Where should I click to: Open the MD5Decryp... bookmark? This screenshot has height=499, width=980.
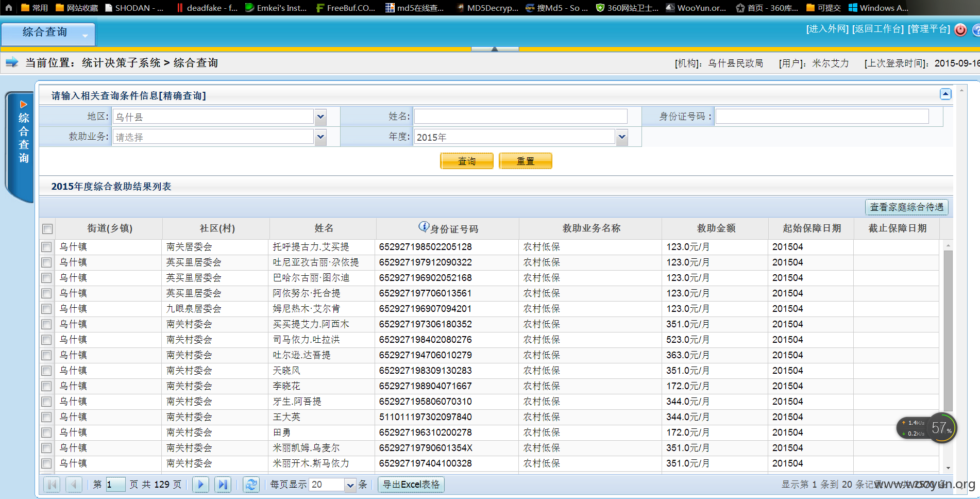point(487,8)
